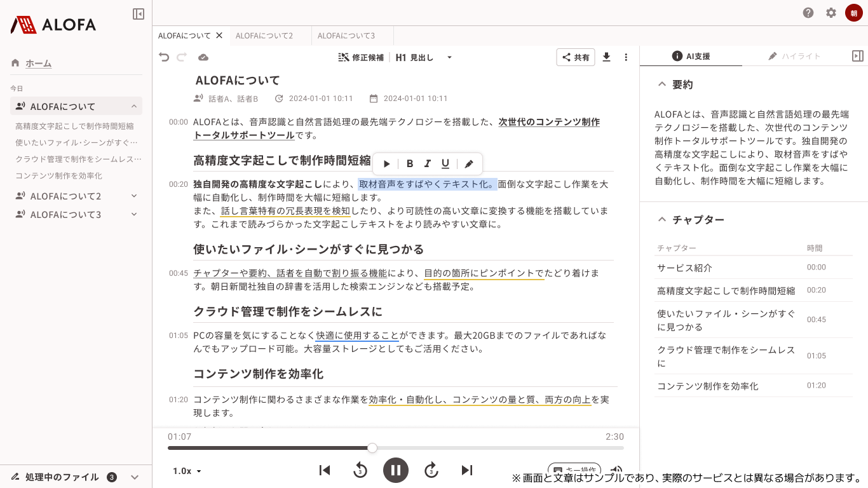This screenshot has height=488, width=868.
Task: Open the H1 見出し heading dropdown
Action: pos(424,57)
